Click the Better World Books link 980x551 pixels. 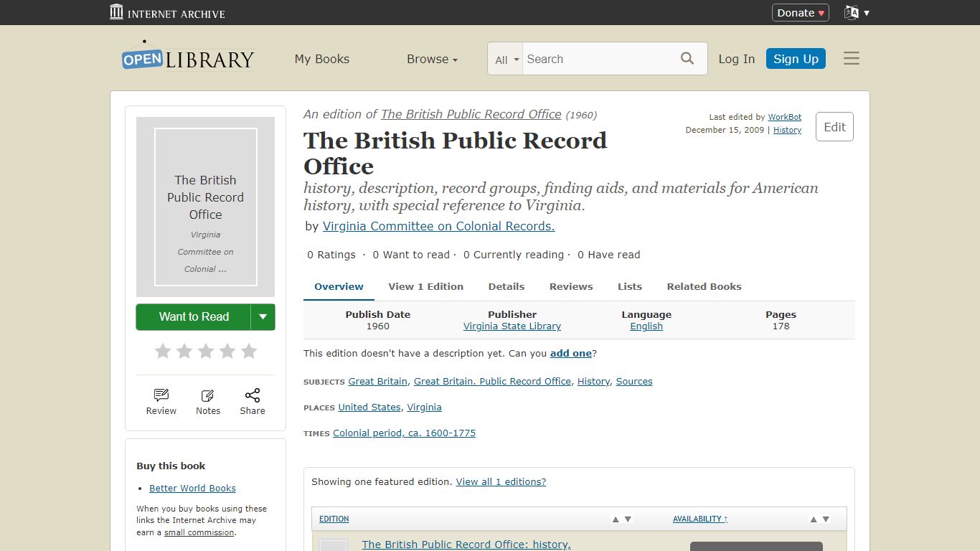[x=192, y=489]
